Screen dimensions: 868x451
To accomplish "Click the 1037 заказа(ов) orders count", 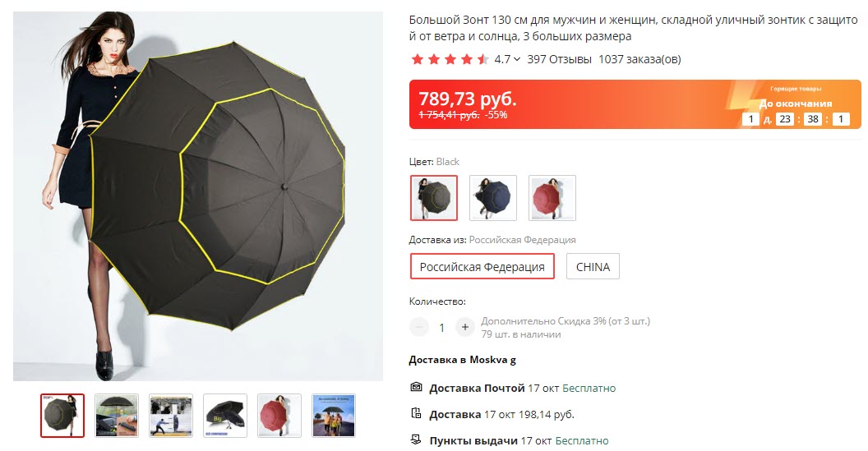I will pyautogui.click(x=640, y=59).
